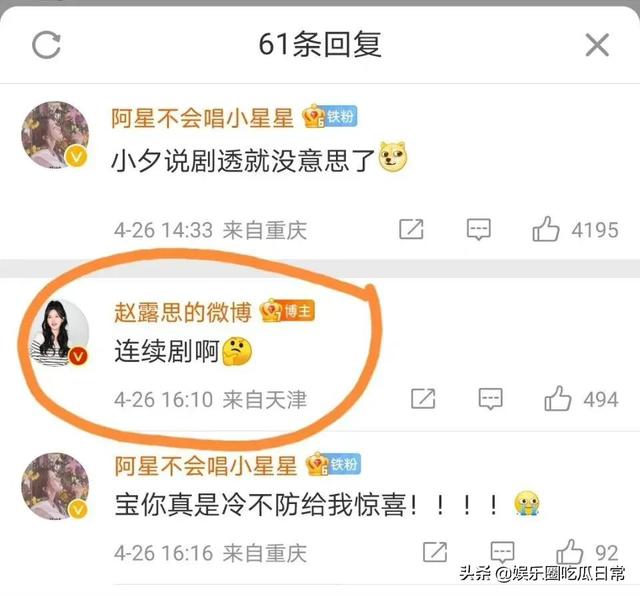
Task: Reply to the 宝你真是冷不防给我惊喜 comment
Action: [502, 552]
